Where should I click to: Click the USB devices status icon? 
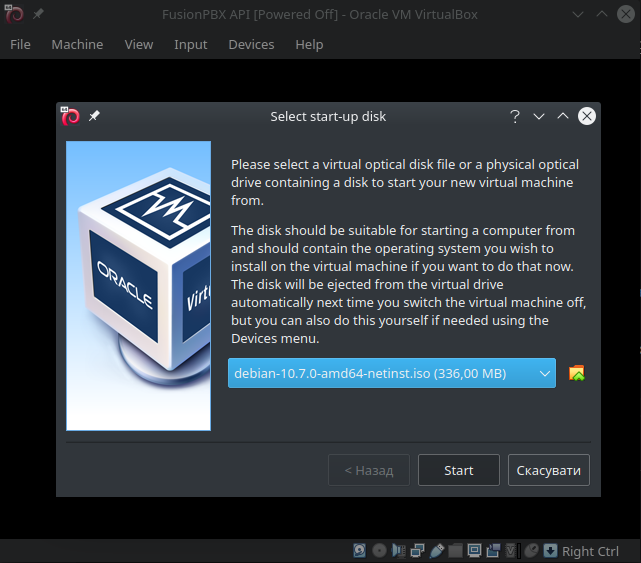437,550
